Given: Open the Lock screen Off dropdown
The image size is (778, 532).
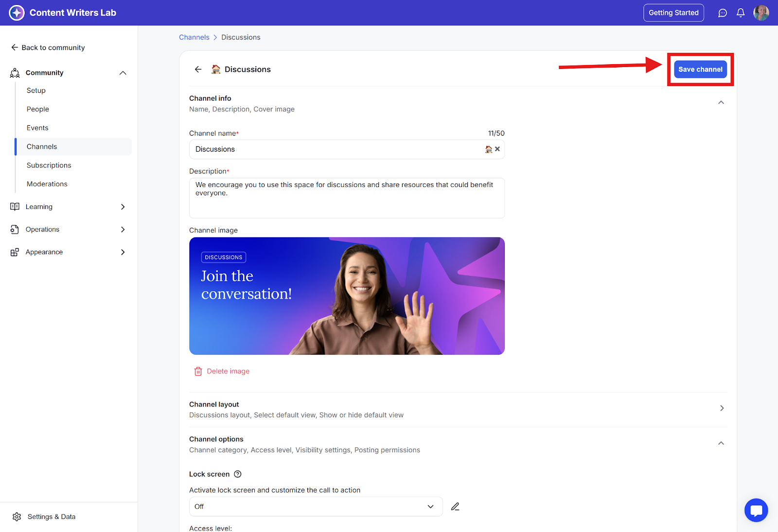Looking at the screenshot, I should coord(316,507).
